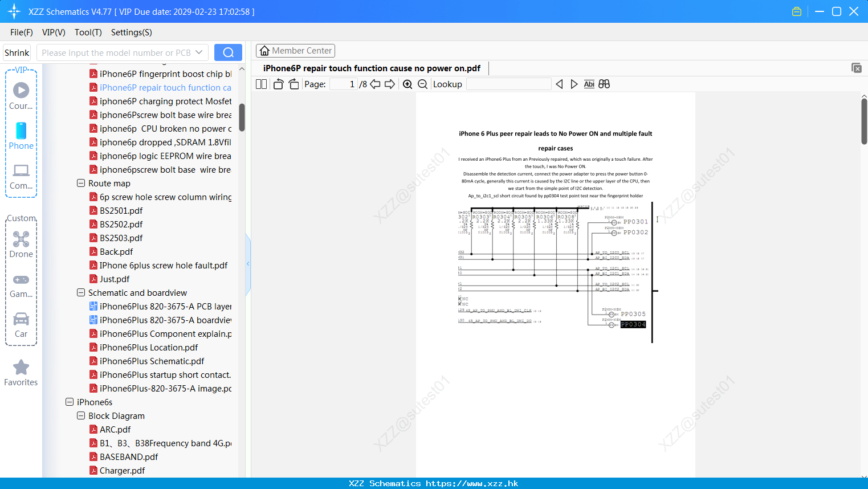This screenshot has height=489, width=868.
Task: Rotate page counterclockwise icon
Action: pos(278,84)
